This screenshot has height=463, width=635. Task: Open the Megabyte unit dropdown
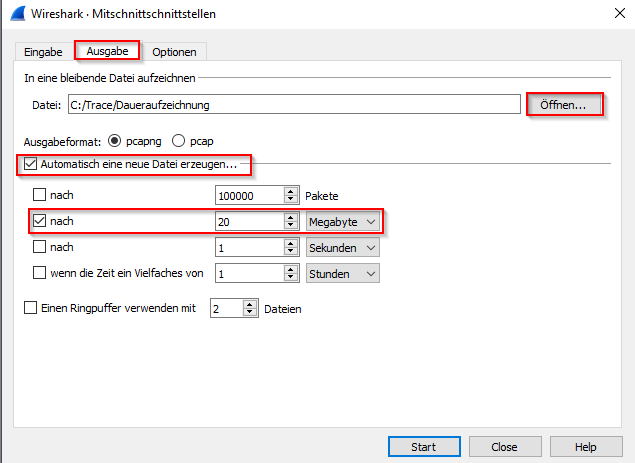(x=342, y=221)
